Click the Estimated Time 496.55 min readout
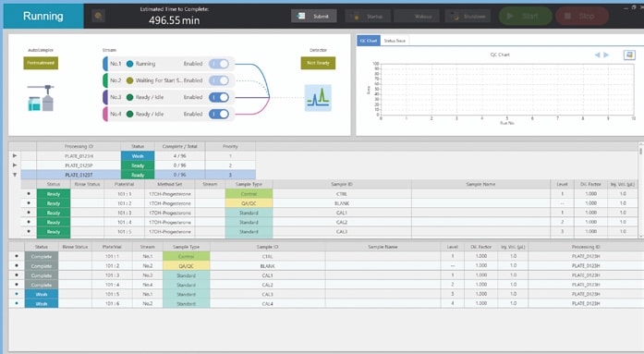 click(x=174, y=20)
